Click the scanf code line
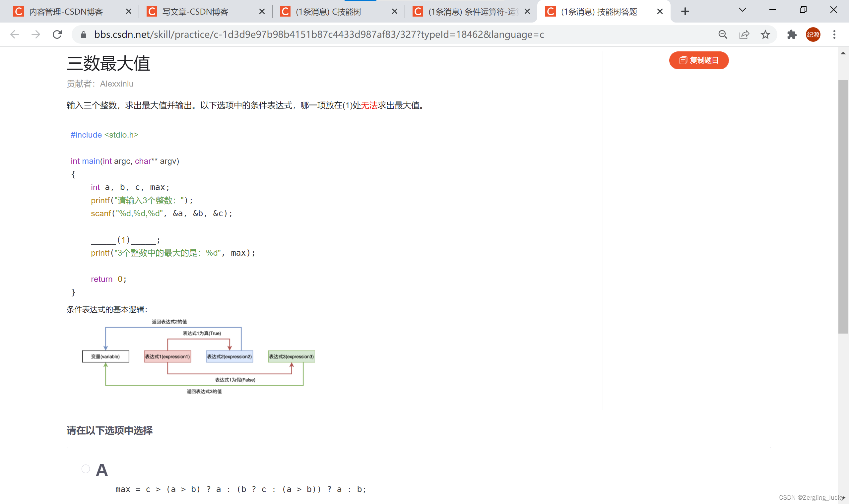This screenshot has height=504, width=849. tap(161, 214)
